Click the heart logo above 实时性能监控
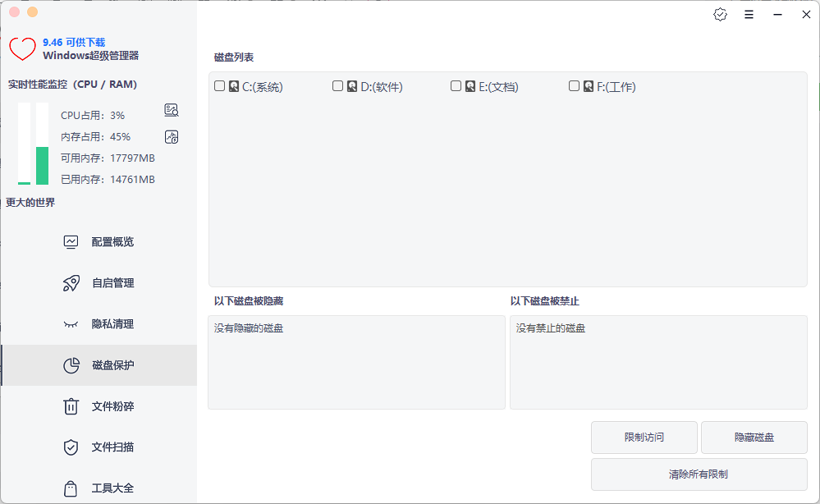820x504 pixels. point(22,48)
